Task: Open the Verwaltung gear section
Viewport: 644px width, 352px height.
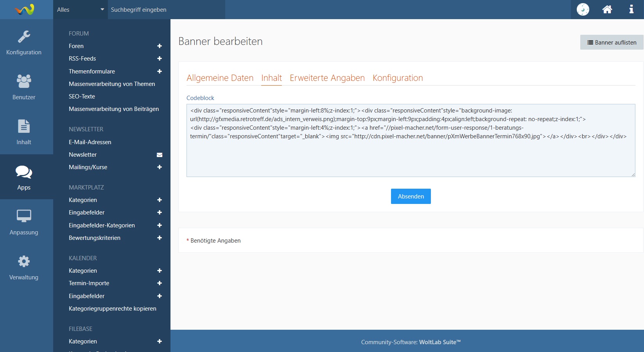Action: tap(24, 267)
